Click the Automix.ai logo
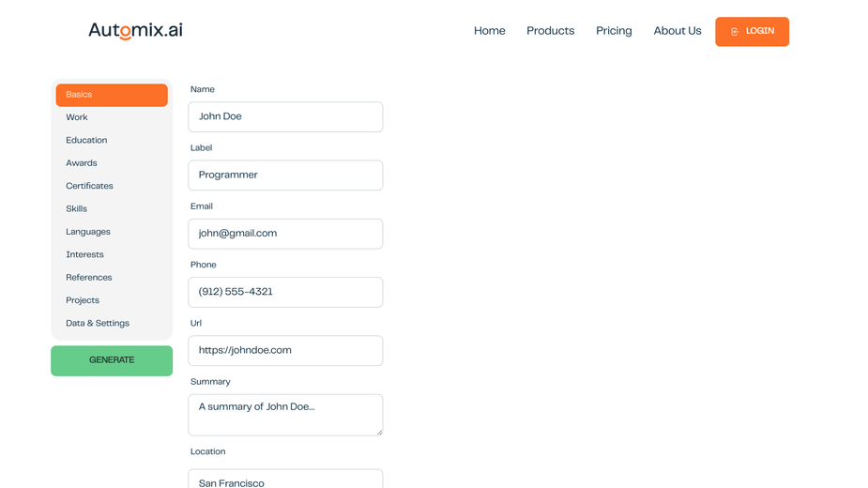The width and height of the screenshot is (868, 488). 136,30
